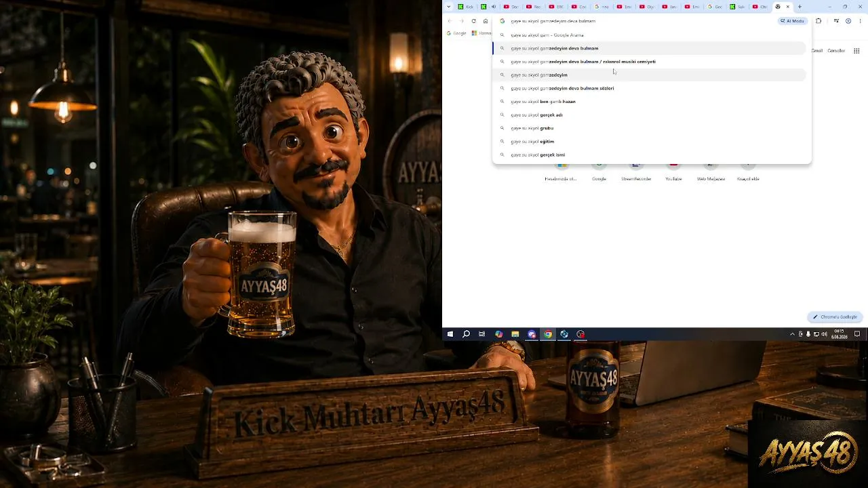Select suggestion ending 'rakınrol musiki cemiyeti'
The image size is (868, 488).
[649, 62]
